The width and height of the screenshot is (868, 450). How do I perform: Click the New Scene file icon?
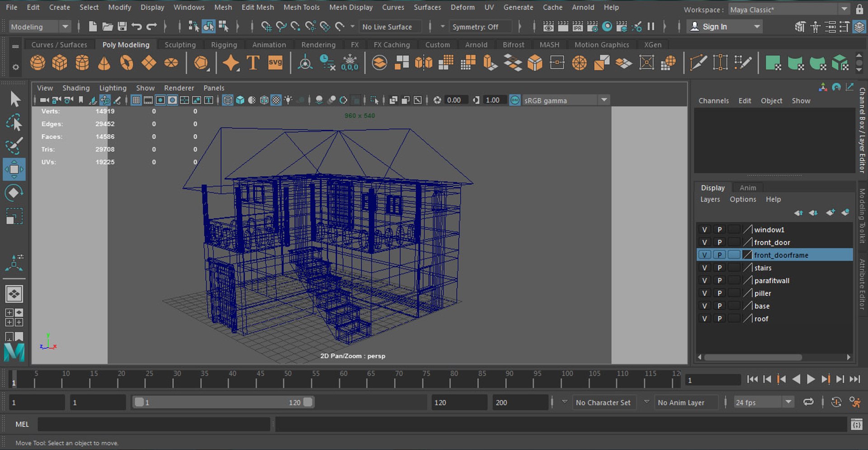pos(93,27)
